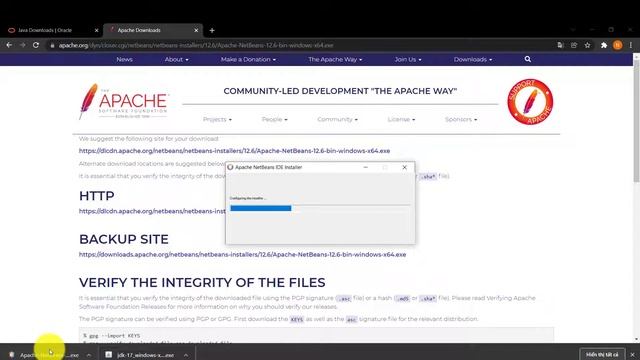The width and height of the screenshot is (640, 360).
Task: Close the downloads bar
Action: coord(632,355)
